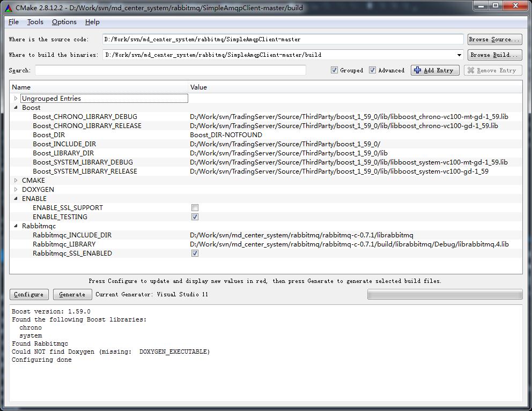Screen dimensions: 532x411
Task: Open the build binaries path dropdown
Action: pyautogui.click(x=459, y=55)
